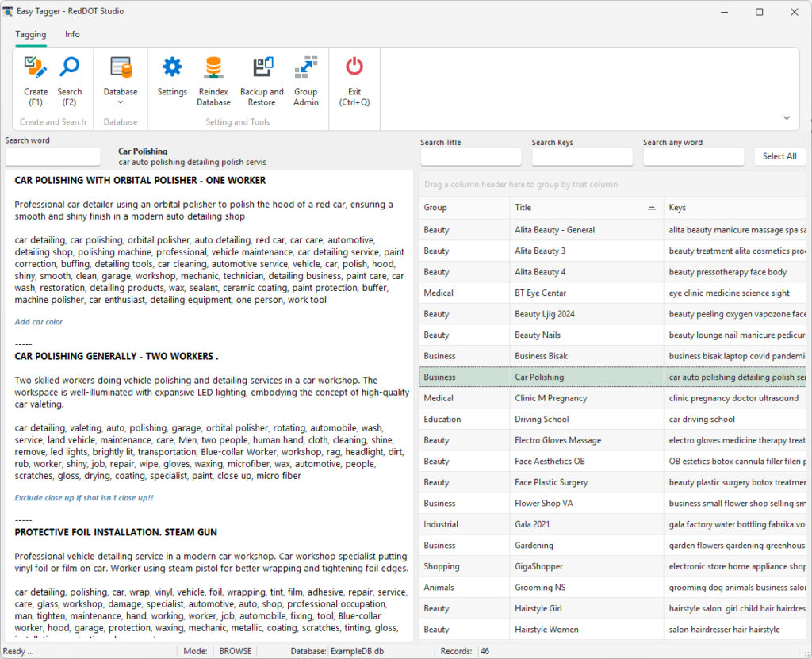812x659 pixels.
Task: Focus the Search Keys input box
Action: pos(582,157)
